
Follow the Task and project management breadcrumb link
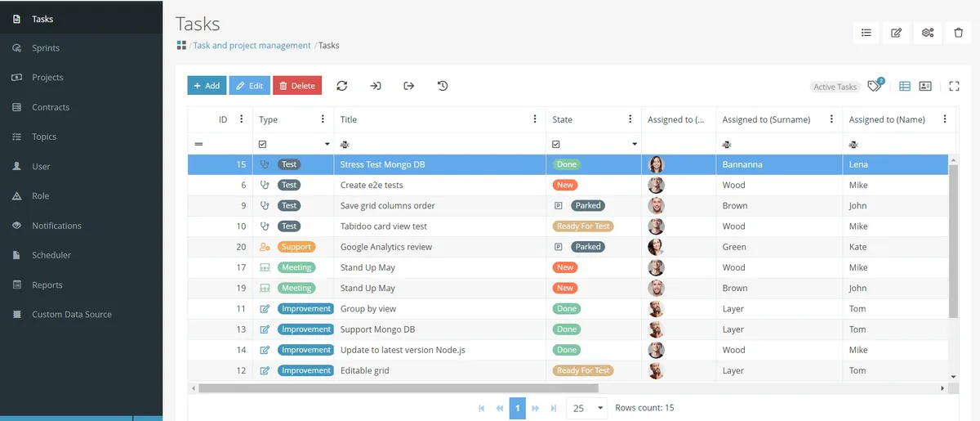pos(252,46)
